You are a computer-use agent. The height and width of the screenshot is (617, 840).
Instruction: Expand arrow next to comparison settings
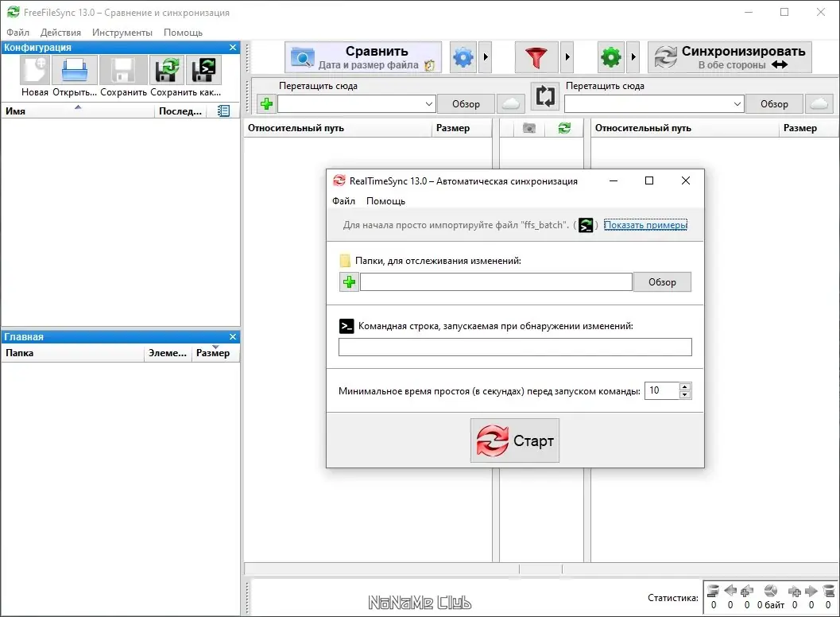tap(486, 56)
